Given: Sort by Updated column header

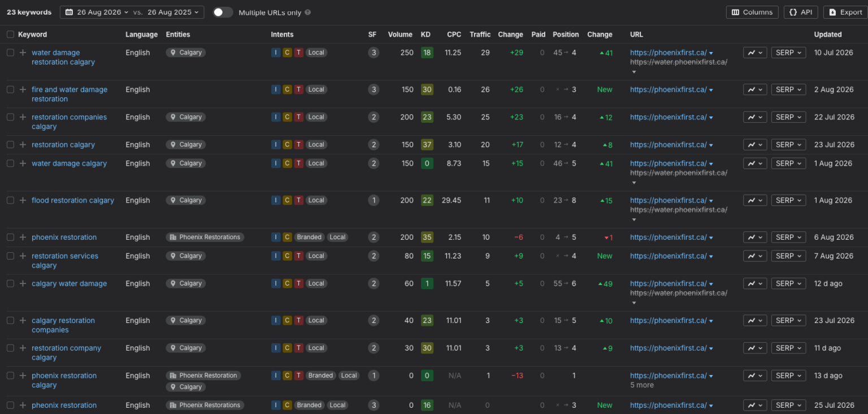Looking at the screenshot, I should [x=828, y=34].
